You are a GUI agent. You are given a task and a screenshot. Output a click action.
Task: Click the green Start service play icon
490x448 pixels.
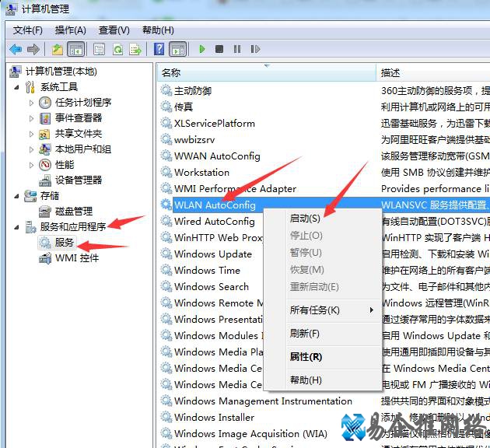202,49
